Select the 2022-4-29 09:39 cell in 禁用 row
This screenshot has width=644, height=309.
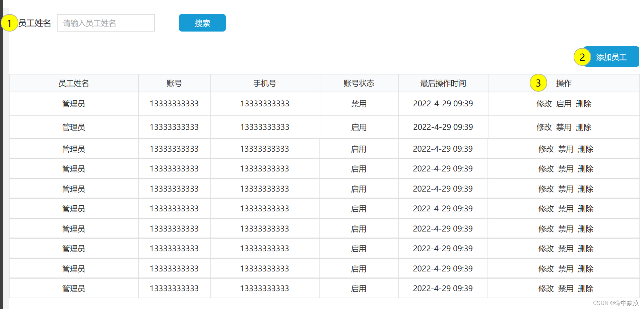point(443,104)
